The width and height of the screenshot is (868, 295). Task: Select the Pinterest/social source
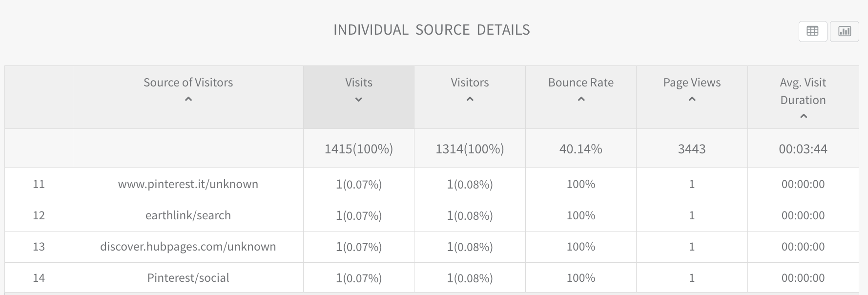click(188, 278)
